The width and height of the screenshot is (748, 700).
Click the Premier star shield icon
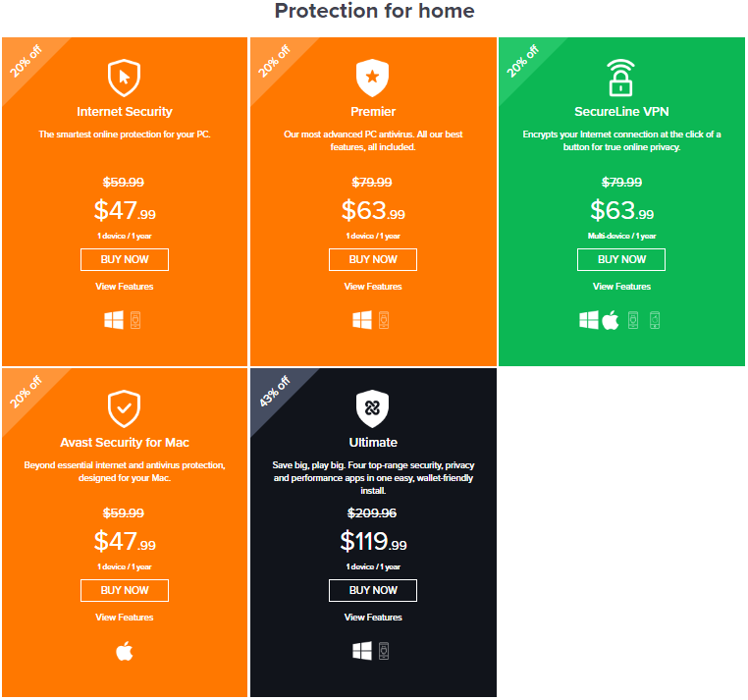373,78
